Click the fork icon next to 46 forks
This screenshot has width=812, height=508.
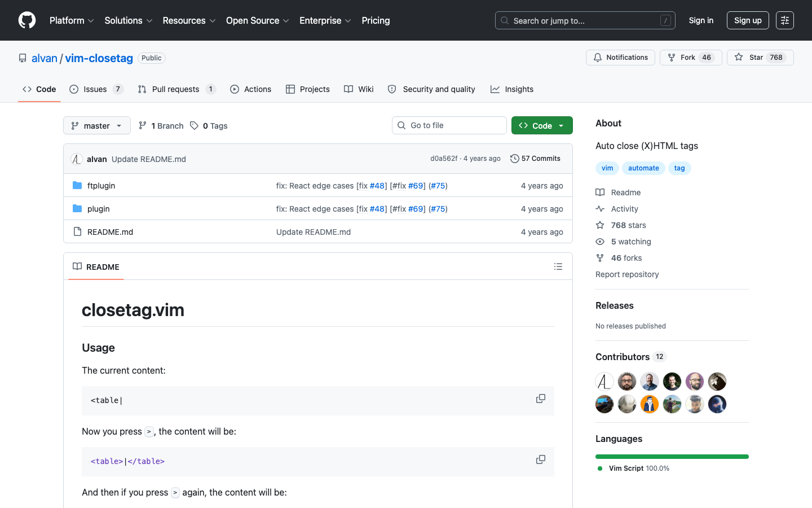pyautogui.click(x=600, y=258)
